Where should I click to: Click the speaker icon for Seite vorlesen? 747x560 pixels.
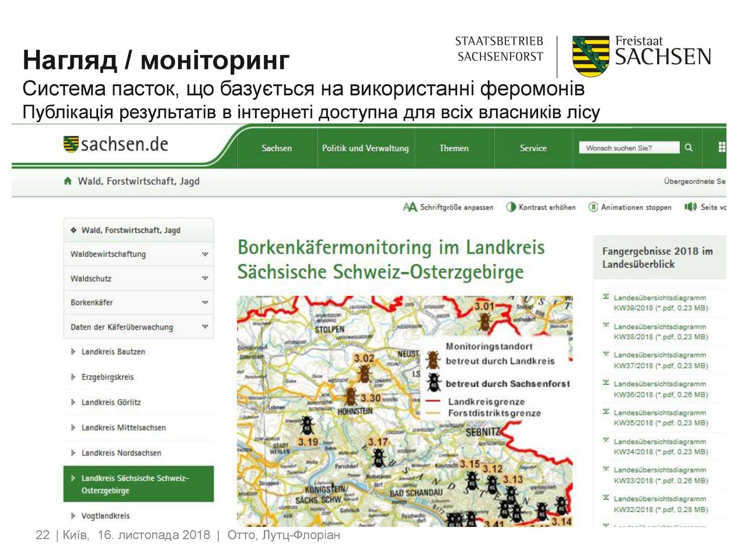point(691,207)
